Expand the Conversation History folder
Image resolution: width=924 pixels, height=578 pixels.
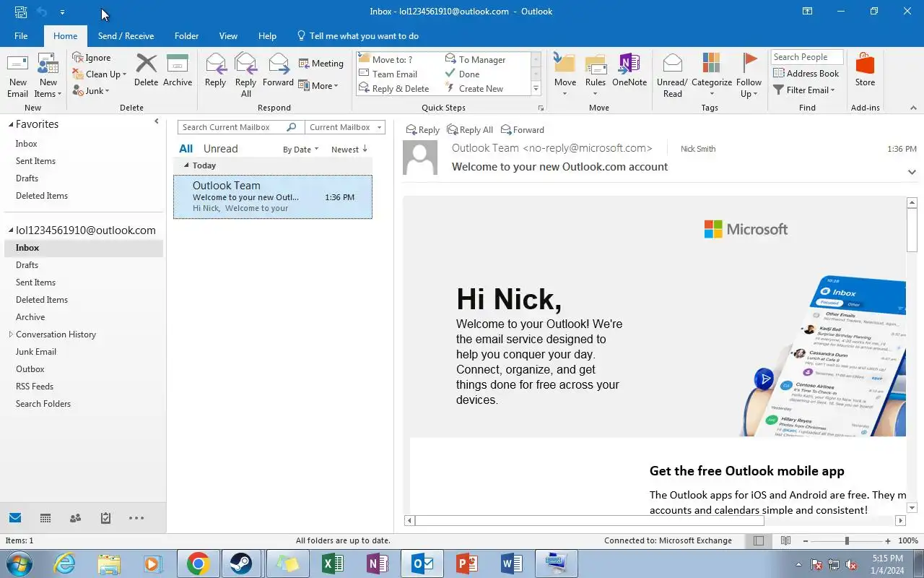11,335
